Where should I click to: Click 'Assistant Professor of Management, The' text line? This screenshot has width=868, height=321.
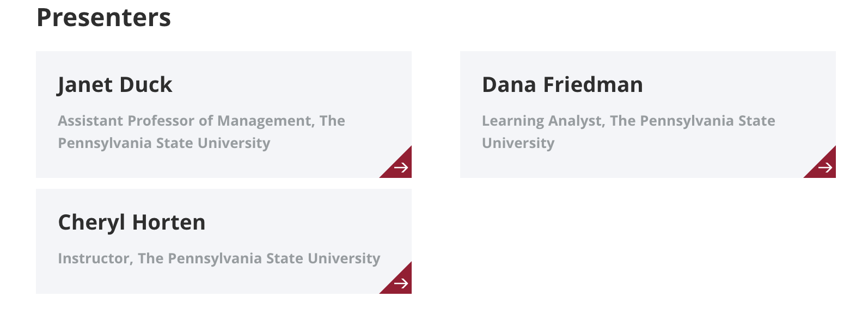tap(201, 121)
